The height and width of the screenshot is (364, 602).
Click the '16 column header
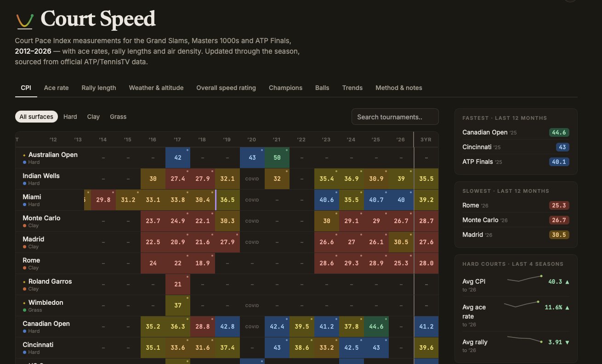[152, 140]
